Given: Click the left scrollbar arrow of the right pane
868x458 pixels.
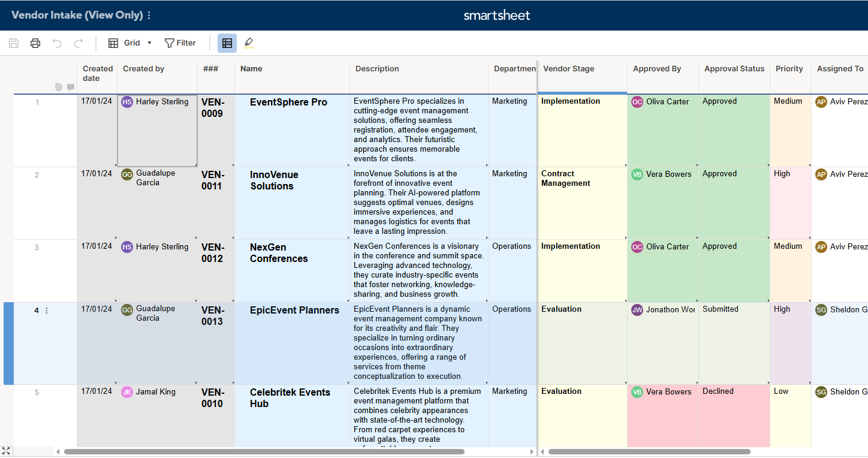Looking at the screenshot, I should pyautogui.click(x=542, y=452).
